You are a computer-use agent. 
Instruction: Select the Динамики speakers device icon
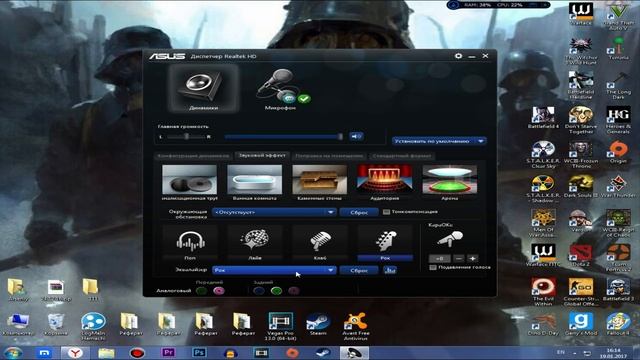[203, 88]
